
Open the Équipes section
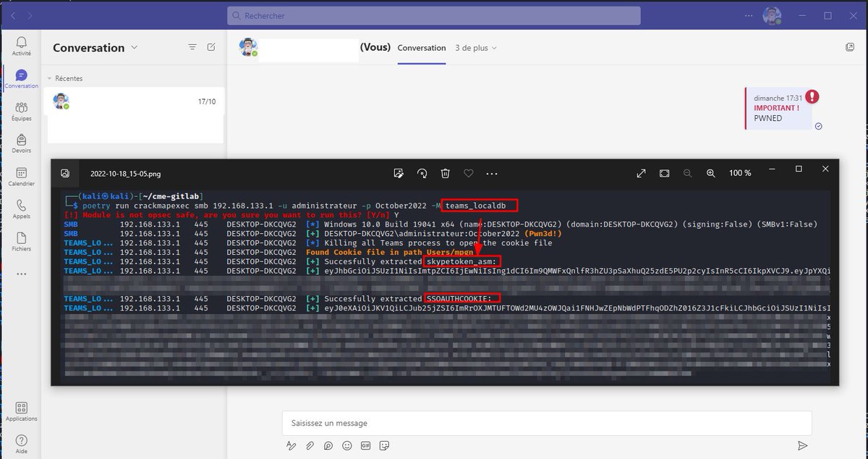pyautogui.click(x=22, y=111)
